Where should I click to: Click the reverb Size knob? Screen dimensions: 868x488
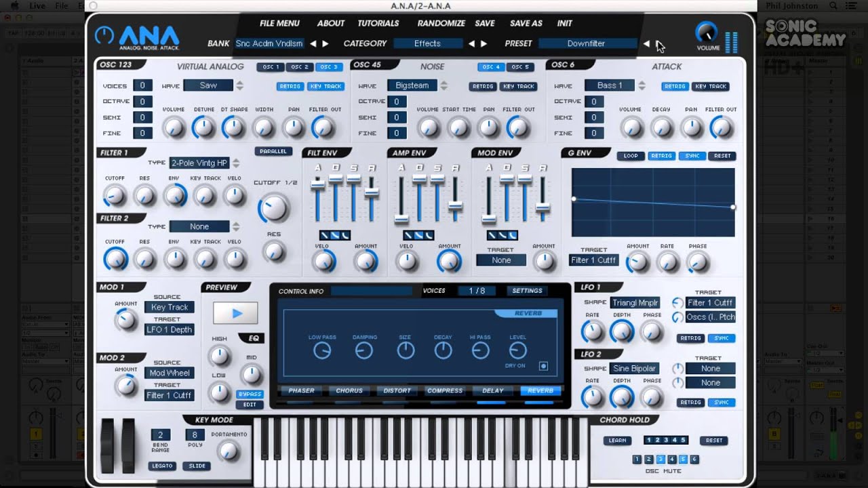coord(406,350)
